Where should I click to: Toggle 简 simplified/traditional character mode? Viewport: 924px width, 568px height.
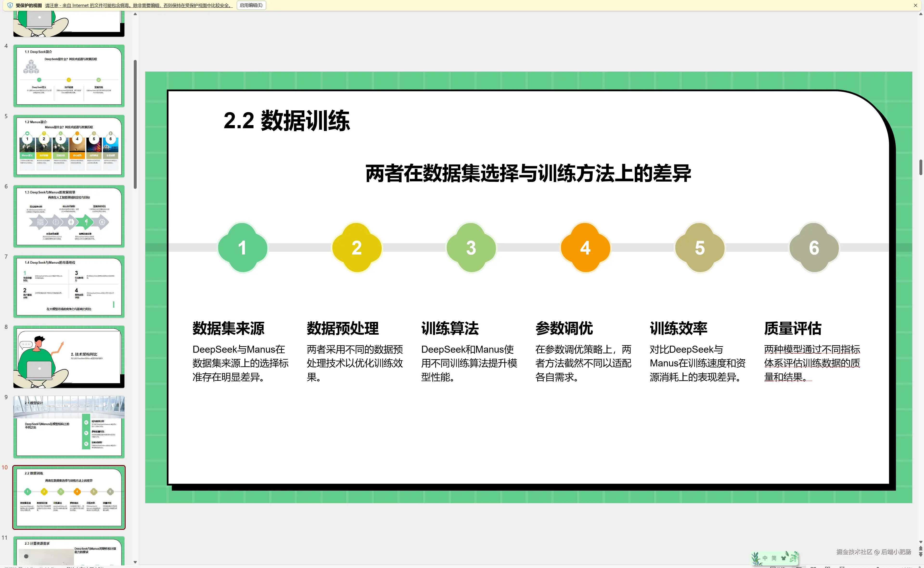[x=774, y=558]
